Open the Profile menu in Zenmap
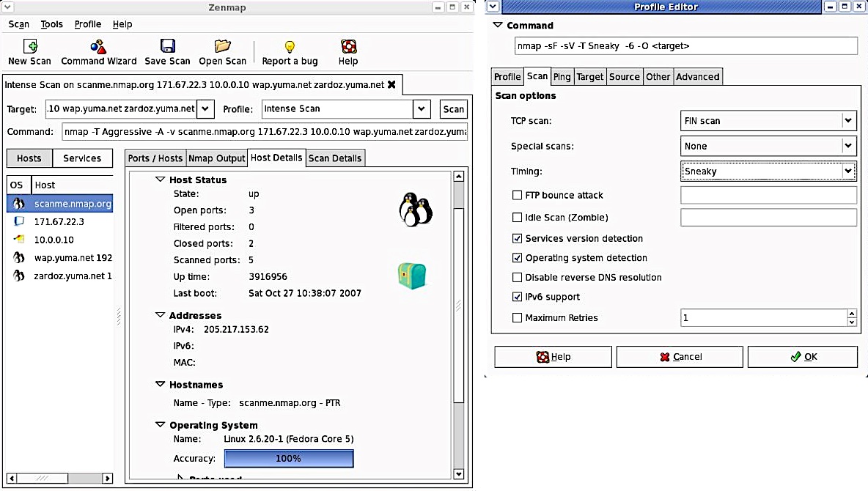 pyautogui.click(x=88, y=24)
